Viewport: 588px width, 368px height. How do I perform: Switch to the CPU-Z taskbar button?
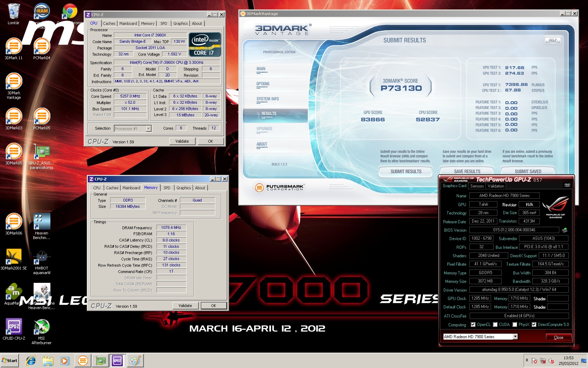coord(117,361)
